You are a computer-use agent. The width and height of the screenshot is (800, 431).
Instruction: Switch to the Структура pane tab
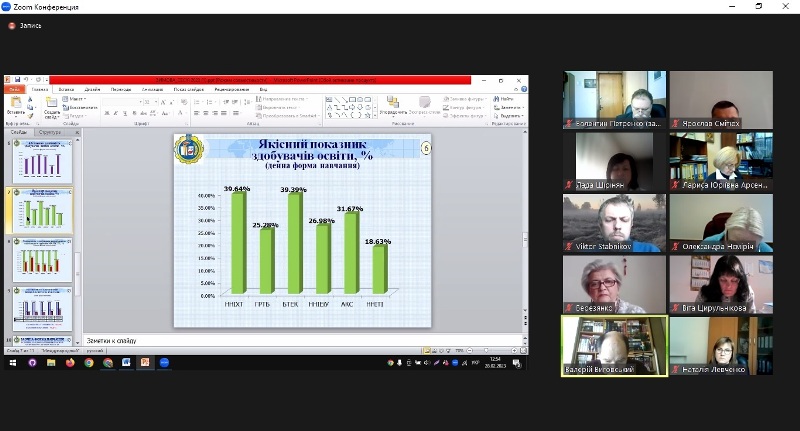[x=49, y=132]
